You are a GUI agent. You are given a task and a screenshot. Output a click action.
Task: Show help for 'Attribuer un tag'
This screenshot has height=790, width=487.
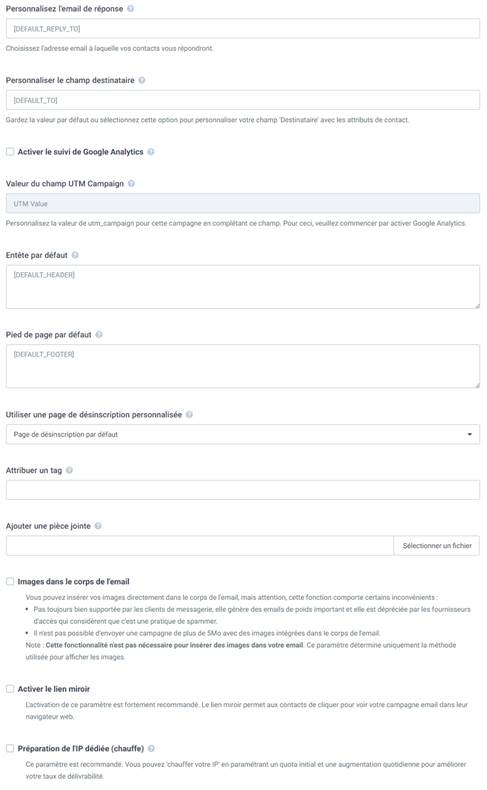(x=69, y=470)
